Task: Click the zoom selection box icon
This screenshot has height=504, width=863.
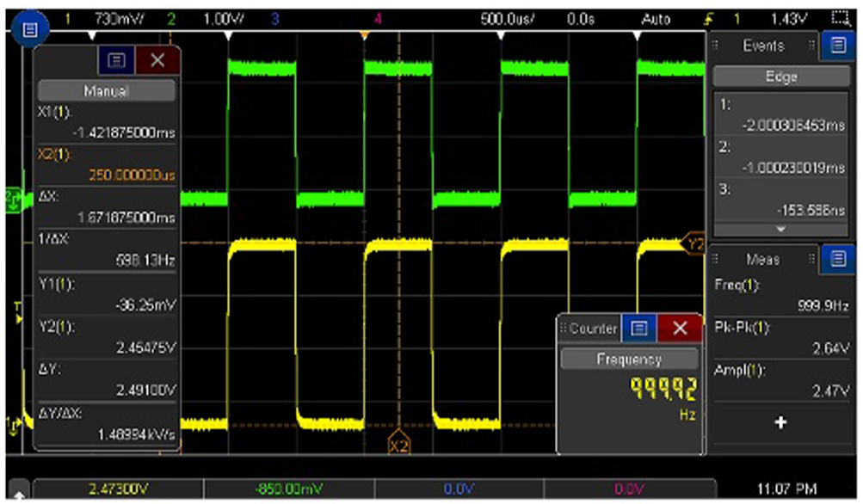Action: (x=841, y=19)
